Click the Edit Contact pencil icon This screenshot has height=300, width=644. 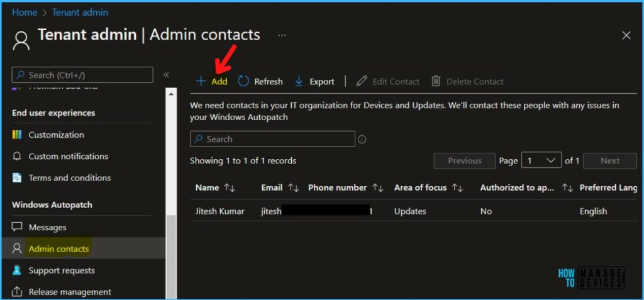coord(362,81)
